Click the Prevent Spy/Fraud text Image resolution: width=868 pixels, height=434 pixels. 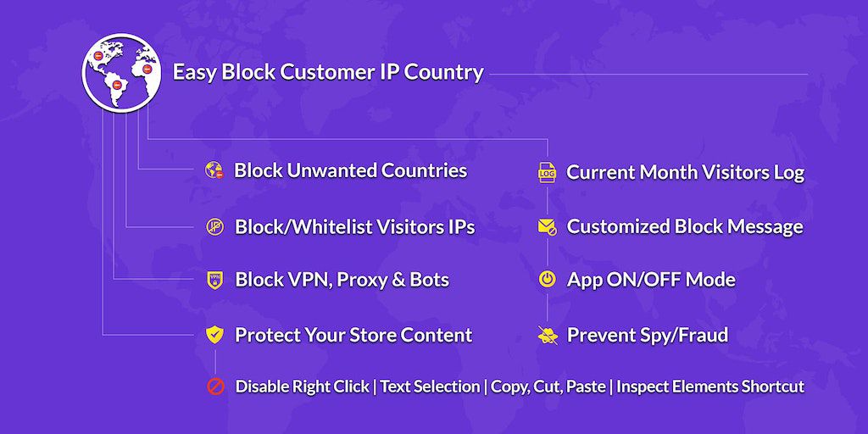click(647, 335)
